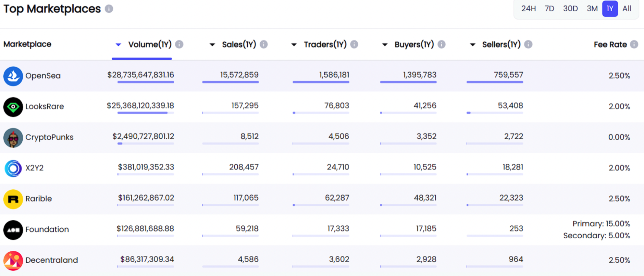Open the Decentraland marketplace link
Image resolution: width=644 pixels, height=276 pixels.
51,260
